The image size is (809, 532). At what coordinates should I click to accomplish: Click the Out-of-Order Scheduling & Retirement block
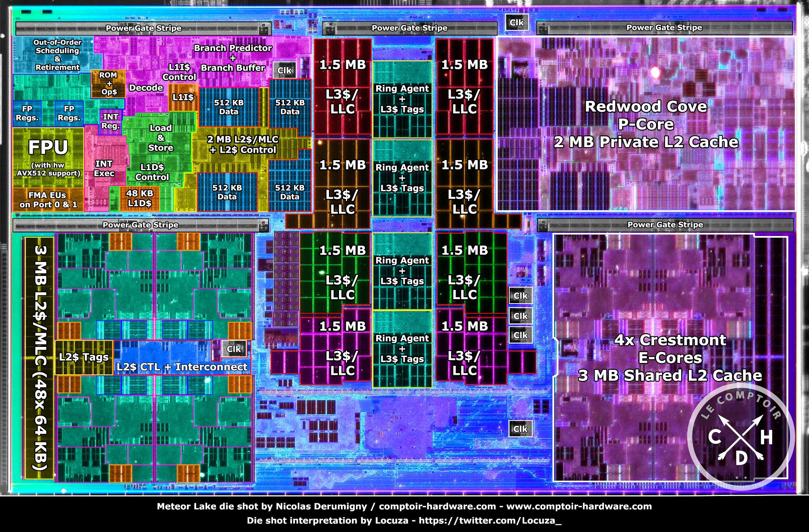[57, 55]
